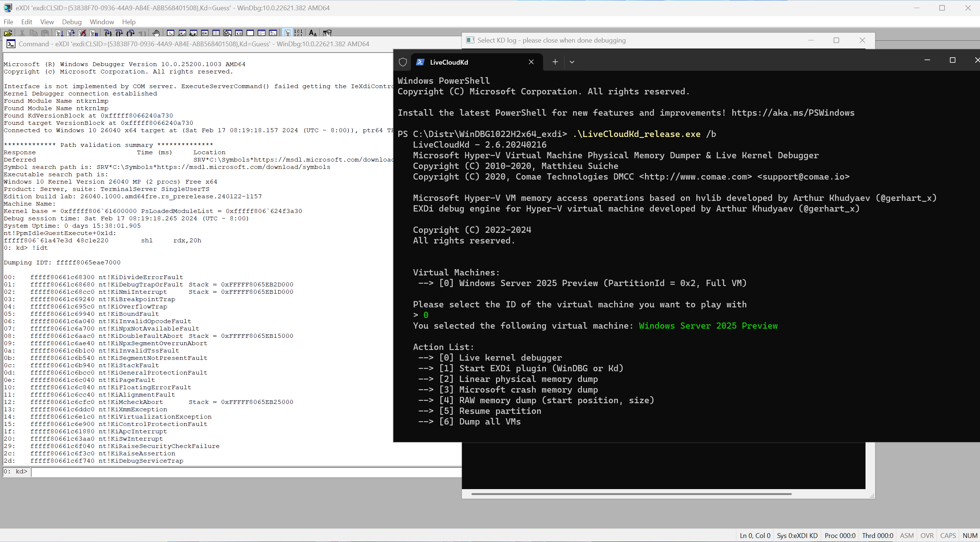Open the Debug menu
The image size is (980, 542).
tap(72, 22)
